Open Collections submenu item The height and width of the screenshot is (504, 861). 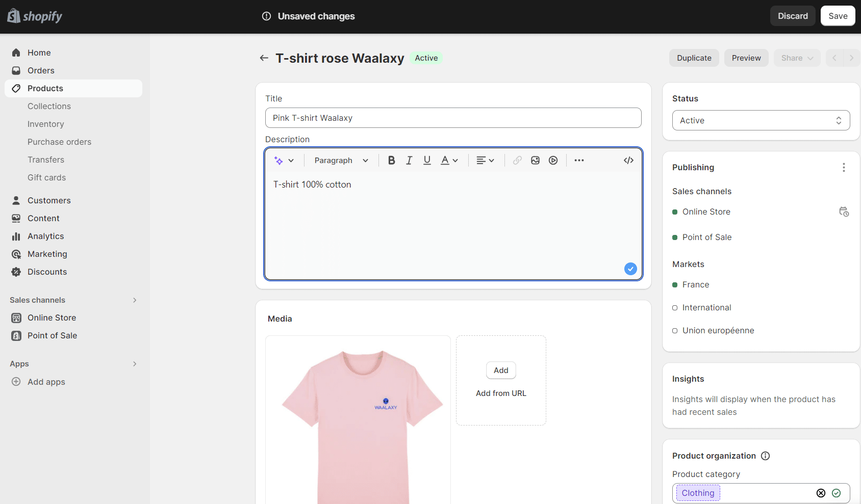(49, 106)
